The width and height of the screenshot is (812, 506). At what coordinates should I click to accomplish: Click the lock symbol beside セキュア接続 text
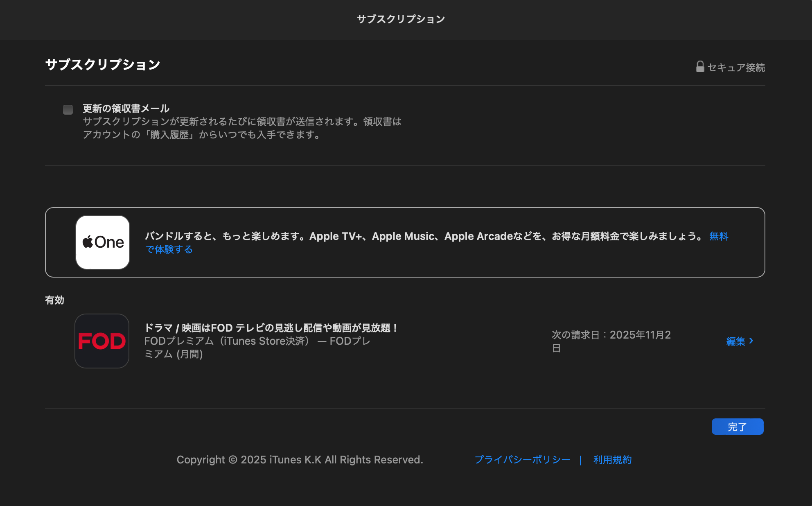coord(700,67)
